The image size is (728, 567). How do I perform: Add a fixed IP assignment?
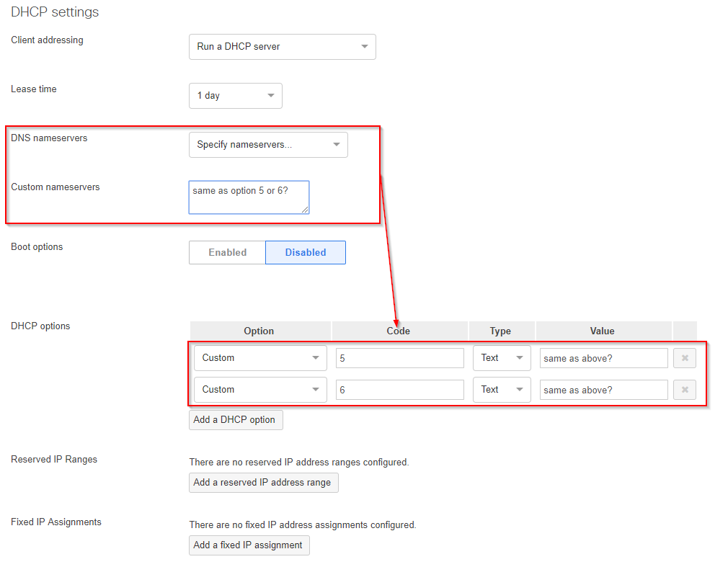(x=249, y=545)
